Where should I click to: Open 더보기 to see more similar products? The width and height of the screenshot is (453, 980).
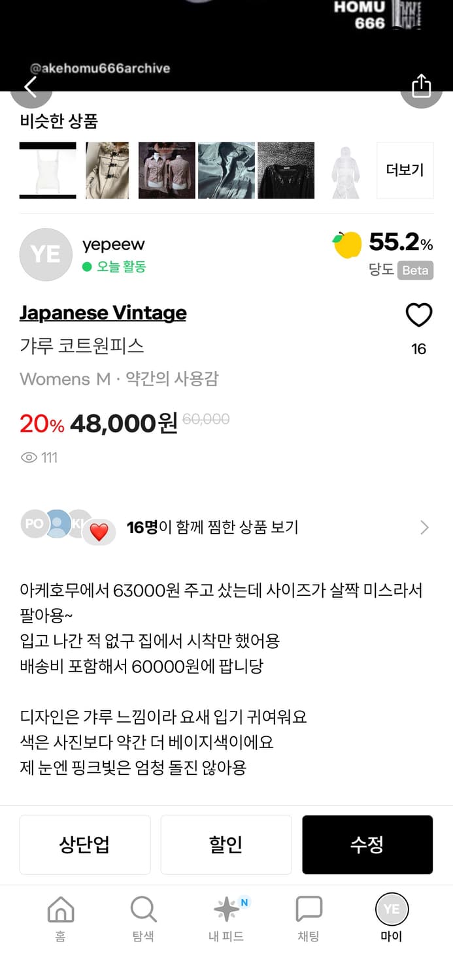point(405,170)
